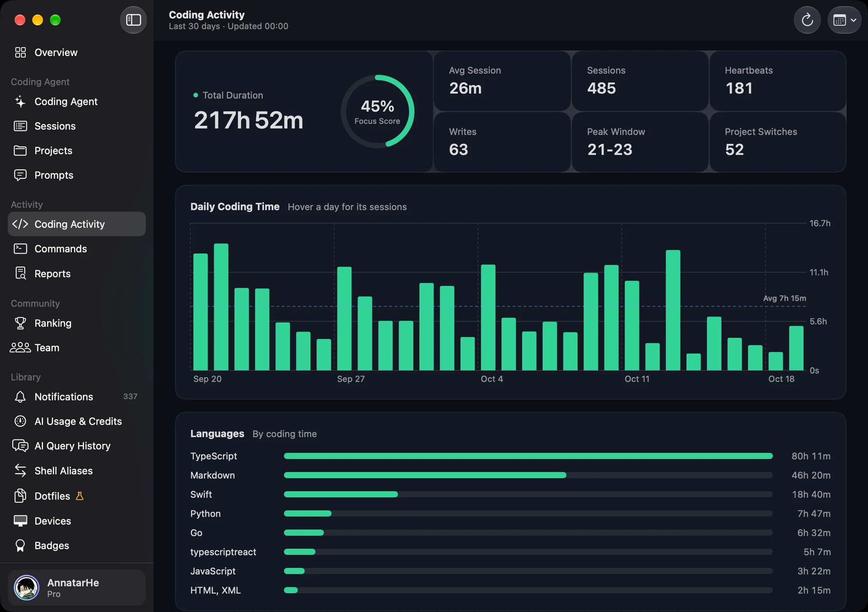Click the Coding Agent sparkle icon
The width and height of the screenshot is (868, 612).
click(x=20, y=102)
